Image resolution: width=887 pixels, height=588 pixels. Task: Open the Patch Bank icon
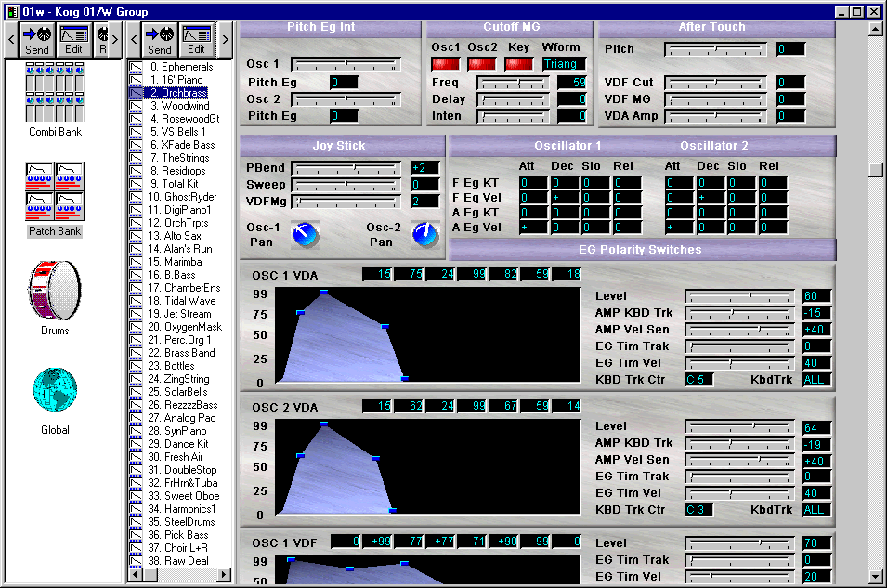pyautogui.click(x=55, y=191)
